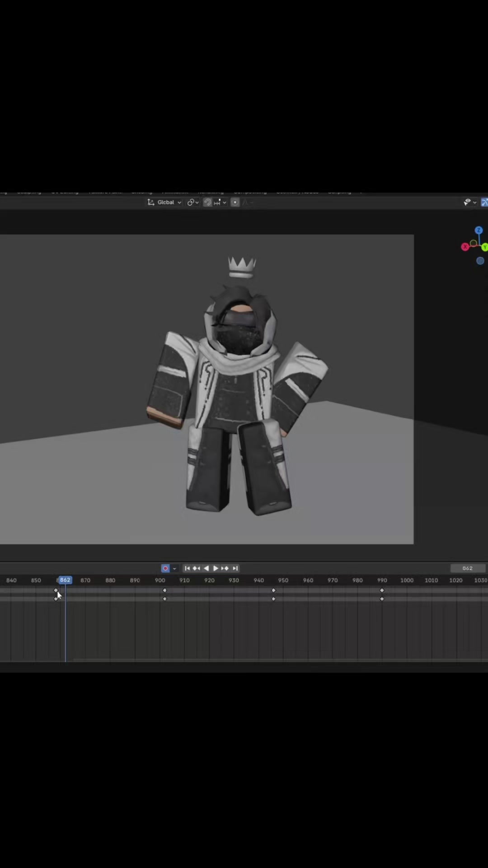Select the lower keyframe near frame 990

click(x=382, y=599)
